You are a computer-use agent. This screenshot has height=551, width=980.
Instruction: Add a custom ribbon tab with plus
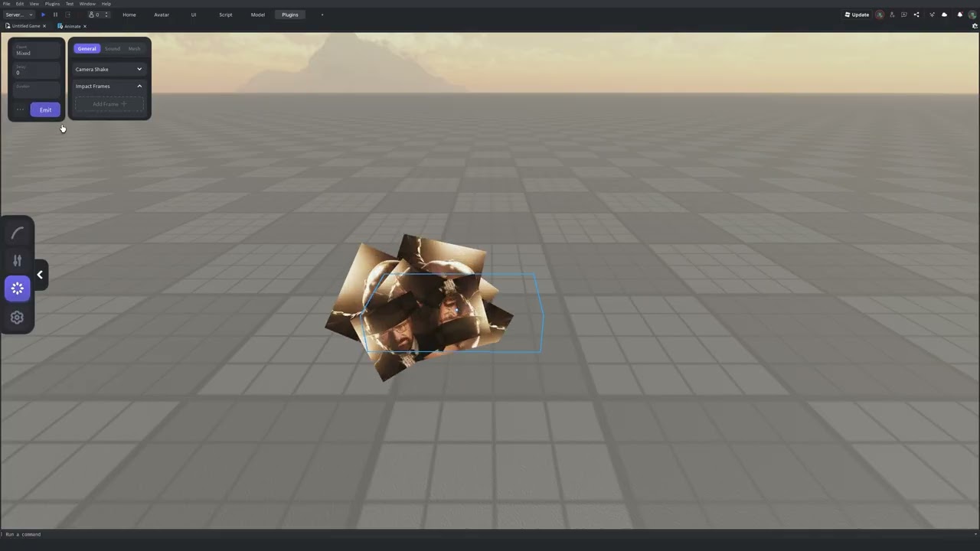(322, 15)
